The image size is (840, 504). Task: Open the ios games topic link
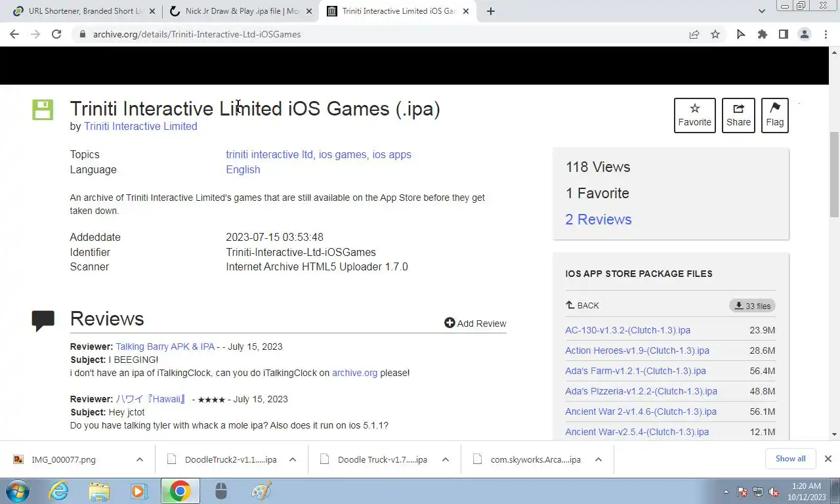343,155
